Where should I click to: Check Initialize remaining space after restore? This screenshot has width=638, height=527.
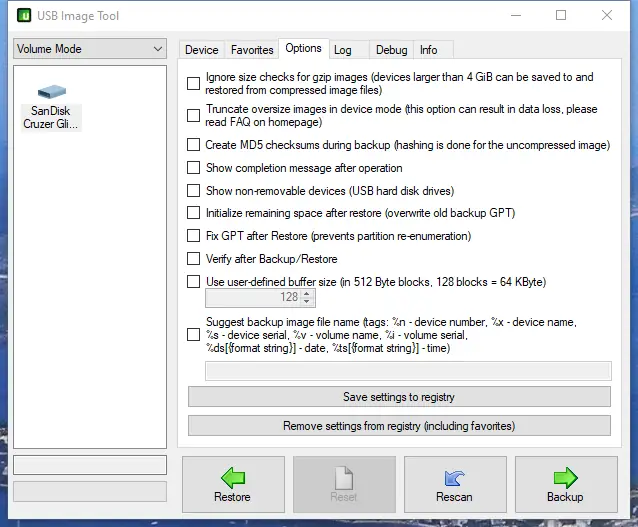[193, 212]
